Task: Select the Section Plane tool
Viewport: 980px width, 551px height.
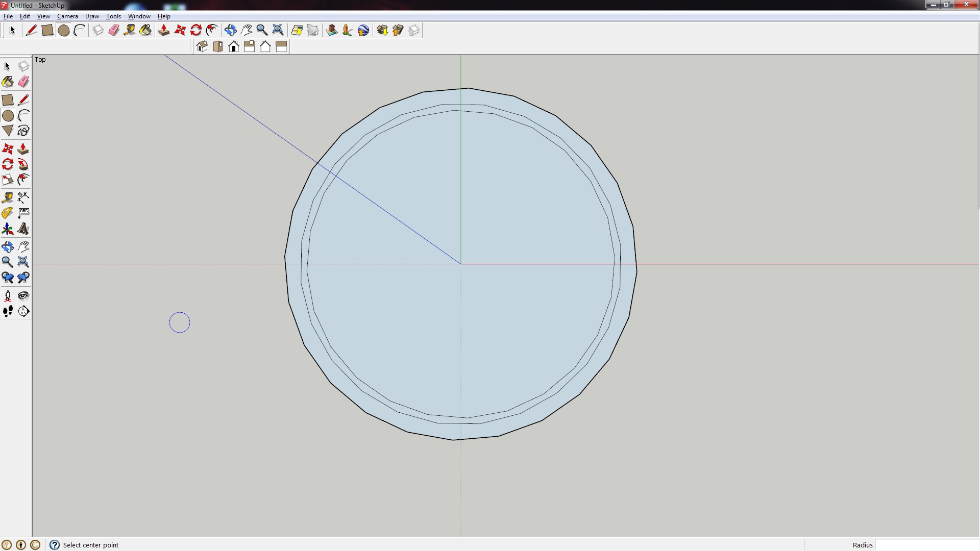Action: tap(23, 311)
